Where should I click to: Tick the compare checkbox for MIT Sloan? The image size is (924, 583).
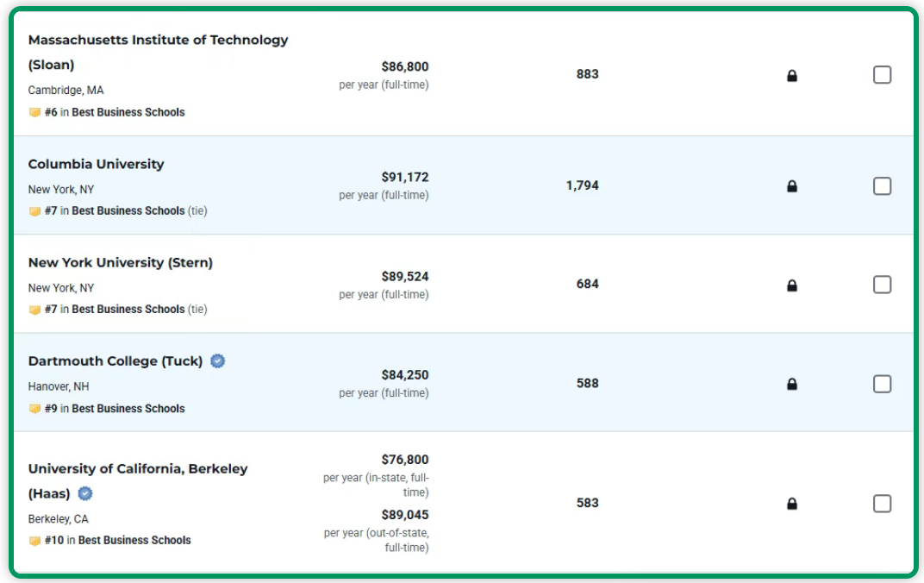[x=882, y=75]
